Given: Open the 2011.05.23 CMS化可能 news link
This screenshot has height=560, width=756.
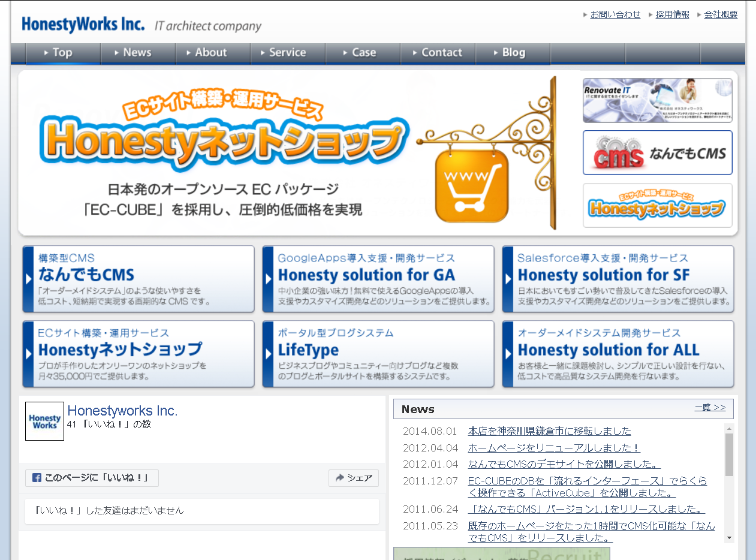Looking at the screenshot, I should tap(591, 532).
